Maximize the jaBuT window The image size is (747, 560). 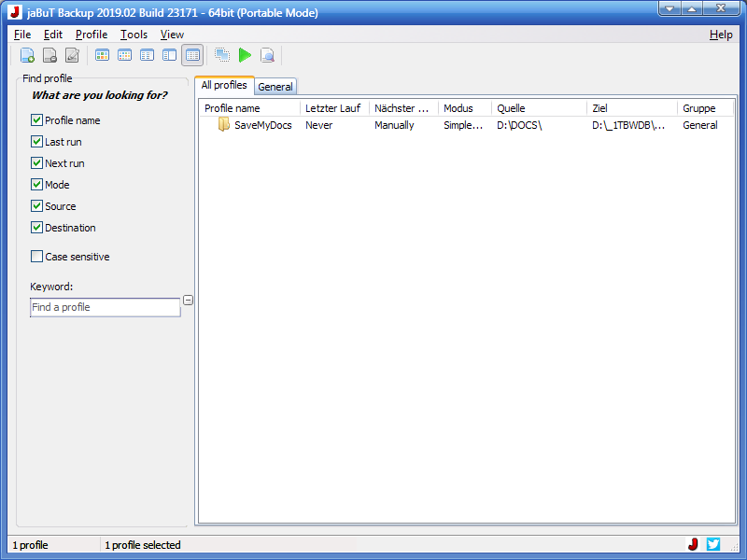[692, 8]
